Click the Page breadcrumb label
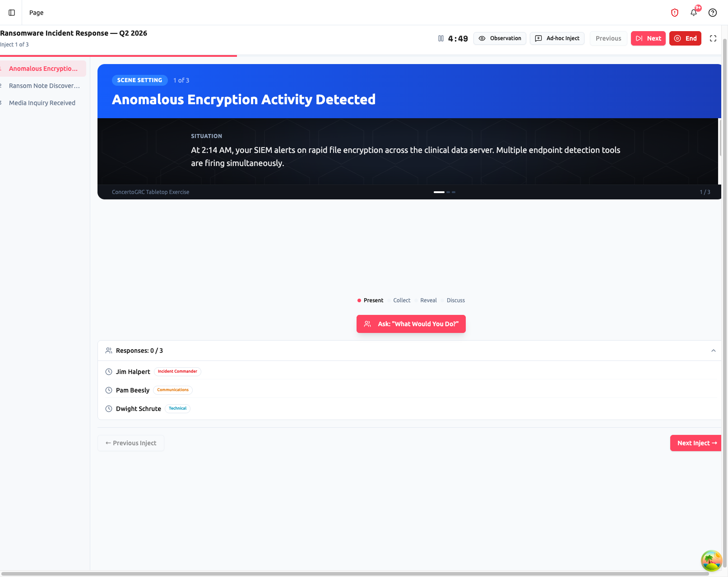 [x=37, y=13]
